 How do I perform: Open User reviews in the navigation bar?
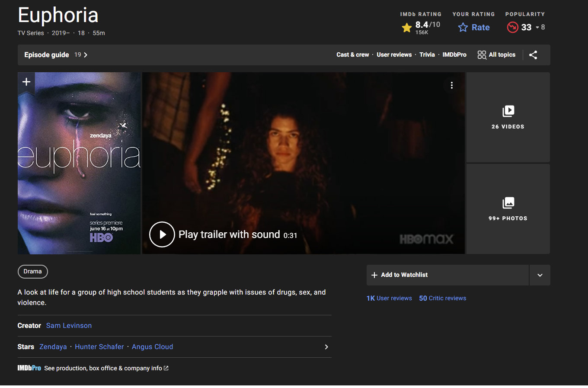click(394, 55)
